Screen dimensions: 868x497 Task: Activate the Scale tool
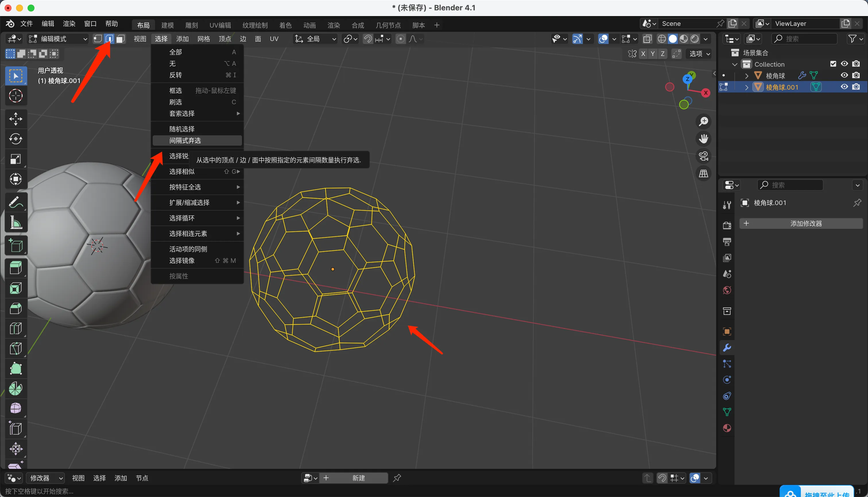coord(16,159)
